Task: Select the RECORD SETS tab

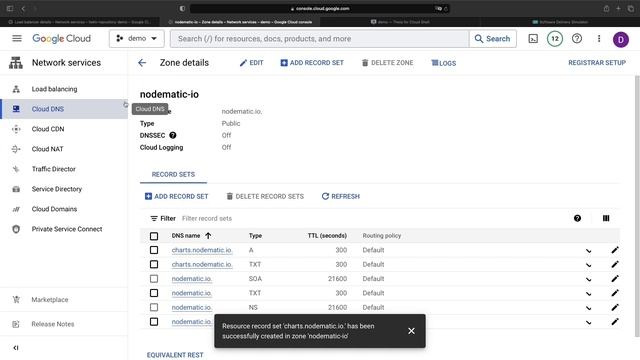Action: click(173, 175)
